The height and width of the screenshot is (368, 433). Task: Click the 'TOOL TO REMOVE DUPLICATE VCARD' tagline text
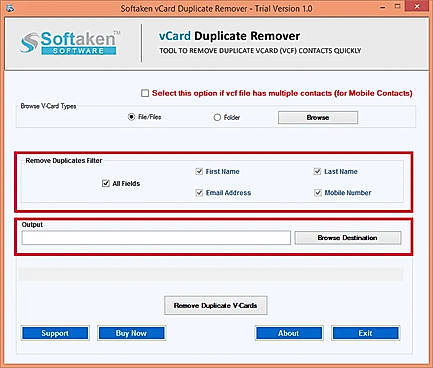(x=260, y=51)
